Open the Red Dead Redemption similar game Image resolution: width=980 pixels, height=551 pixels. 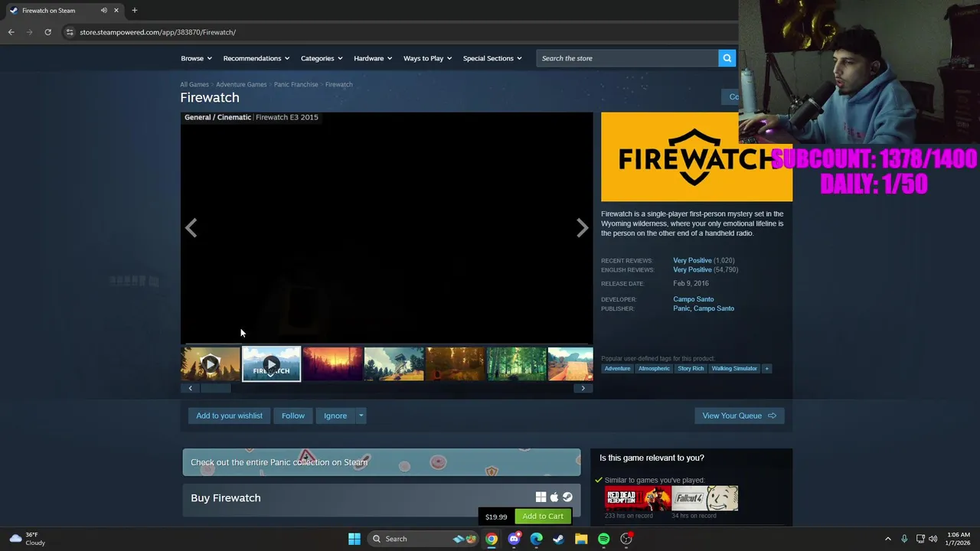[x=638, y=498]
